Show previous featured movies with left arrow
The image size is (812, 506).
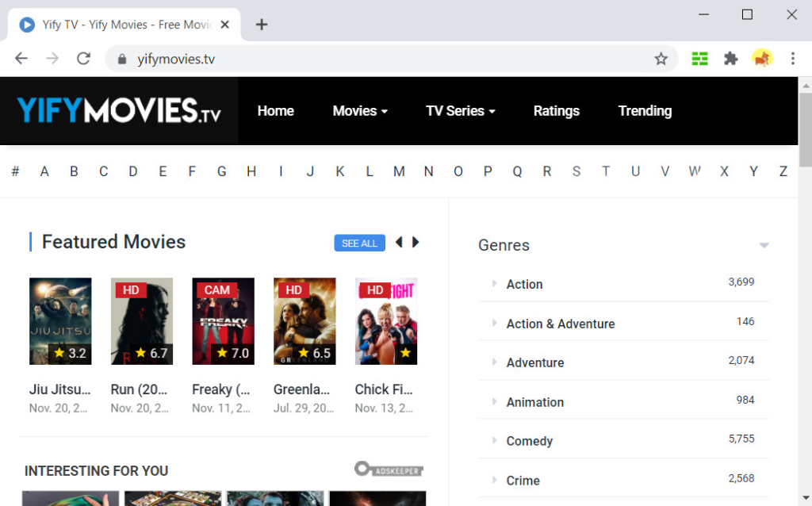click(x=399, y=243)
